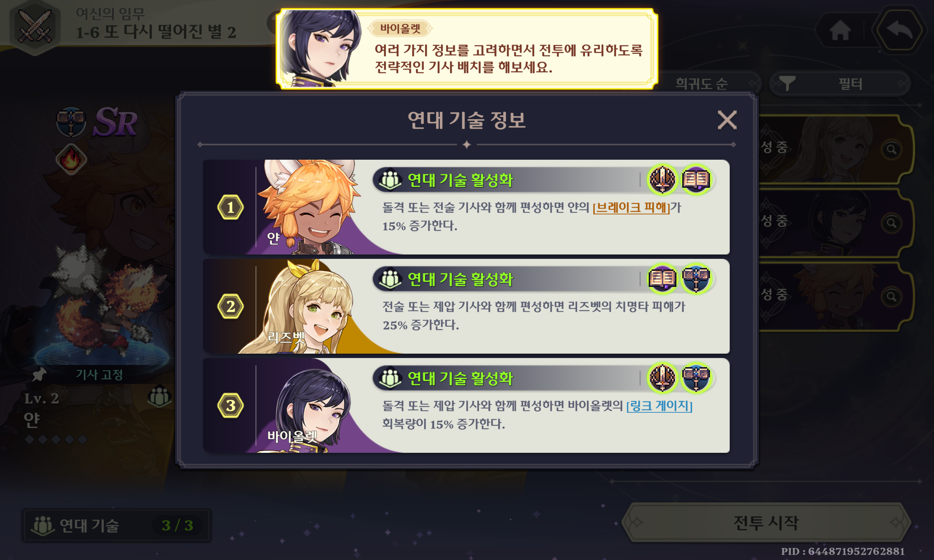The width and height of the screenshot is (934, 560).
Task: Click the 링크 게이지 link
Action: [x=659, y=406]
